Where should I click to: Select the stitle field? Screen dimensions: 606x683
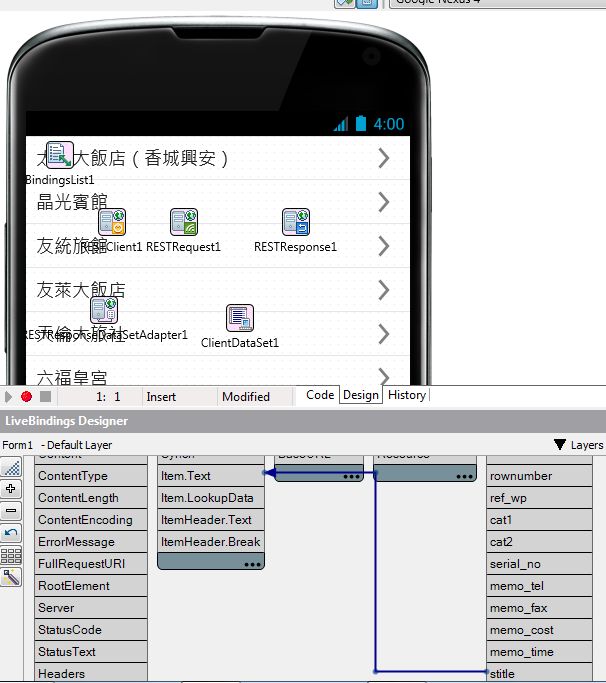click(x=539, y=673)
